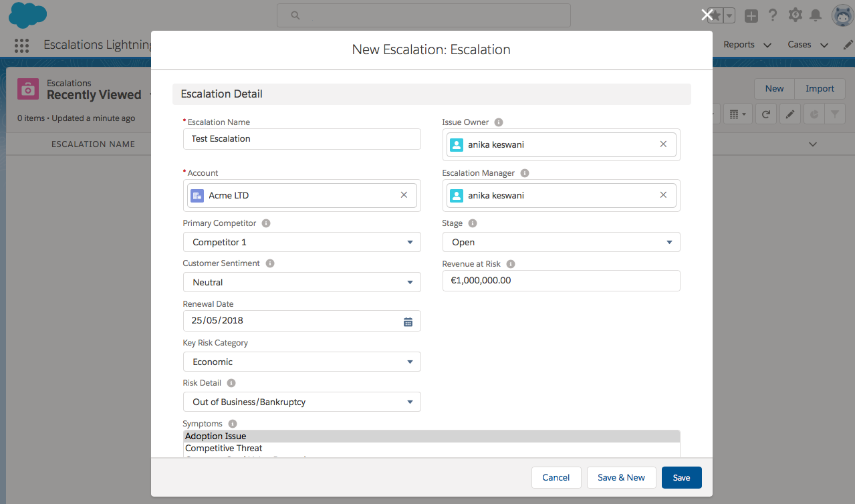The width and height of the screenshot is (855, 504).
Task: Cancel the new escalation
Action: (556, 477)
